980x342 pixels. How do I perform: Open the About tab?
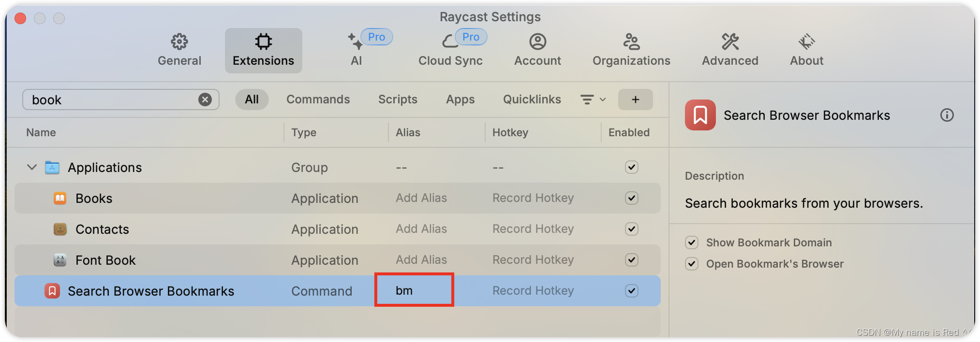pos(806,50)
